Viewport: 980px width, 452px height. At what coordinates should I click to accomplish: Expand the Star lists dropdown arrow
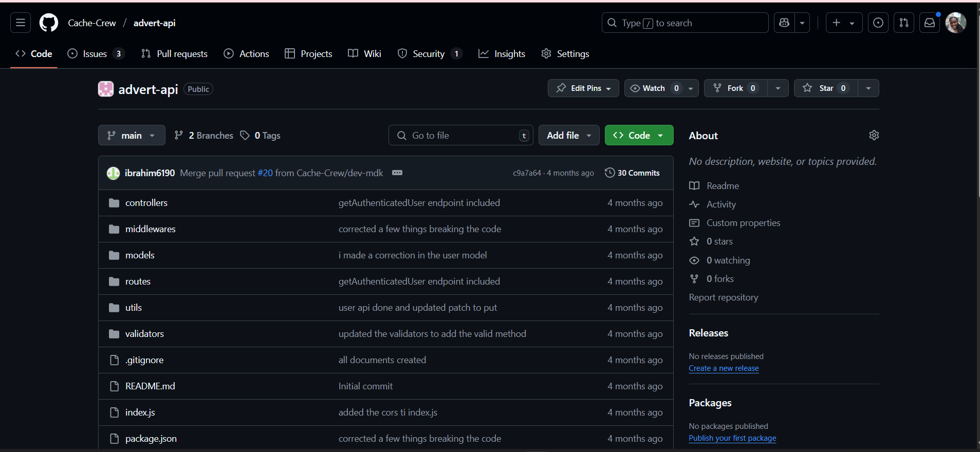click(868, 88)
